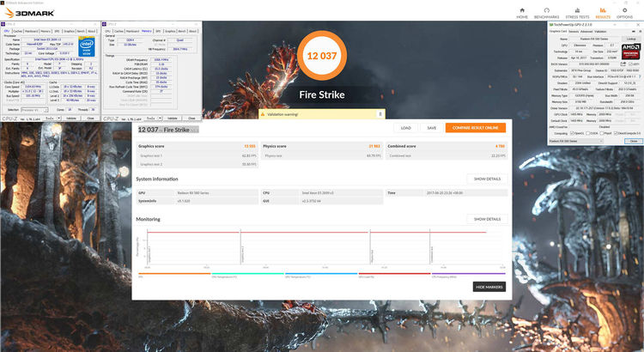Screen dimensions: 644x352
Task: Open the processor Selection dropdown in CPU-Z
Action: [34, 110]
